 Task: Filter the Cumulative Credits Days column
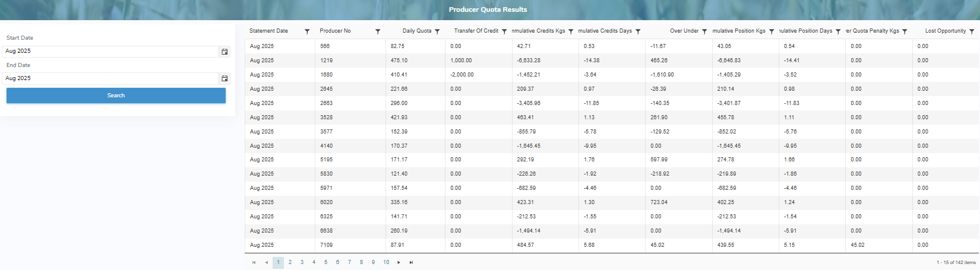pyautogui.click(x=638, y=31)
